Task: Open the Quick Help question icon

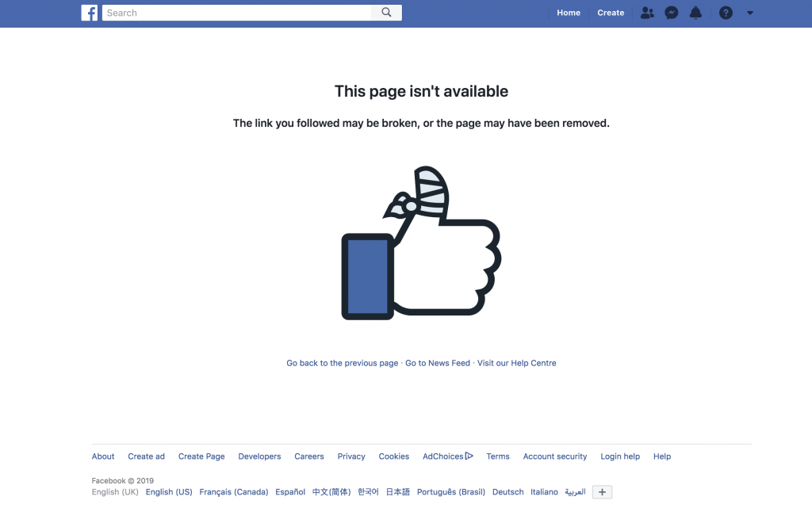Action: 726,13
